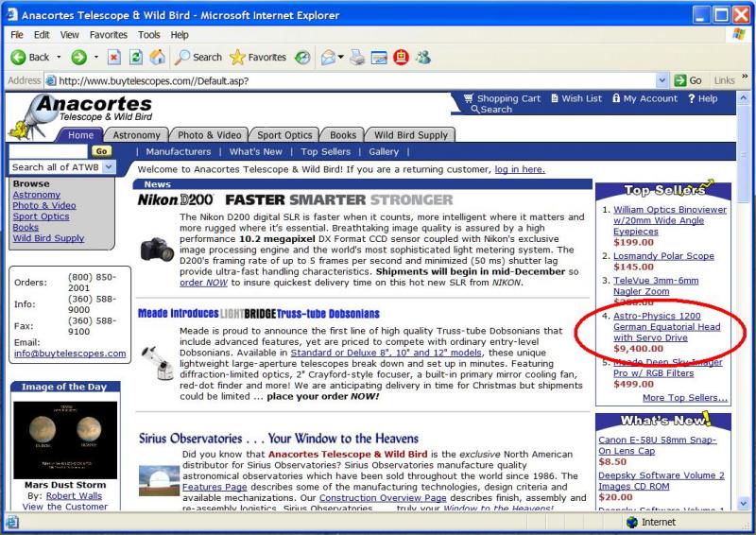Click the Edit page toolbar icon
Screen dimensions: 756x535
pos(379,58)
